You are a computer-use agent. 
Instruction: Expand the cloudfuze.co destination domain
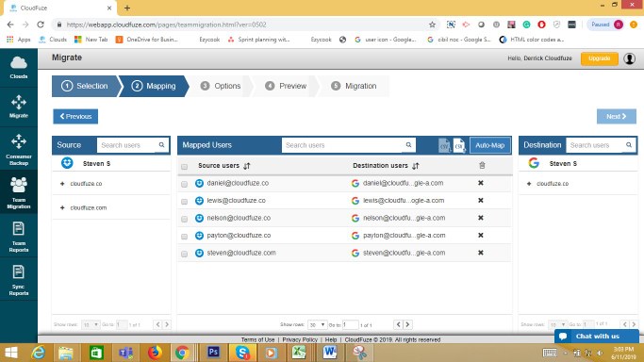pyautogui.click(x=529, y=184)
